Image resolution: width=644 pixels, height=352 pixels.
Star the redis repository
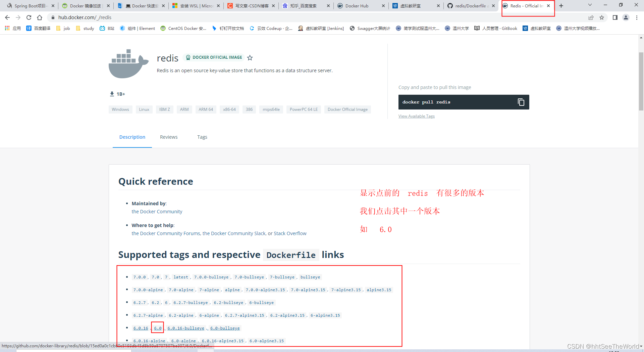(x=250, y=58)
